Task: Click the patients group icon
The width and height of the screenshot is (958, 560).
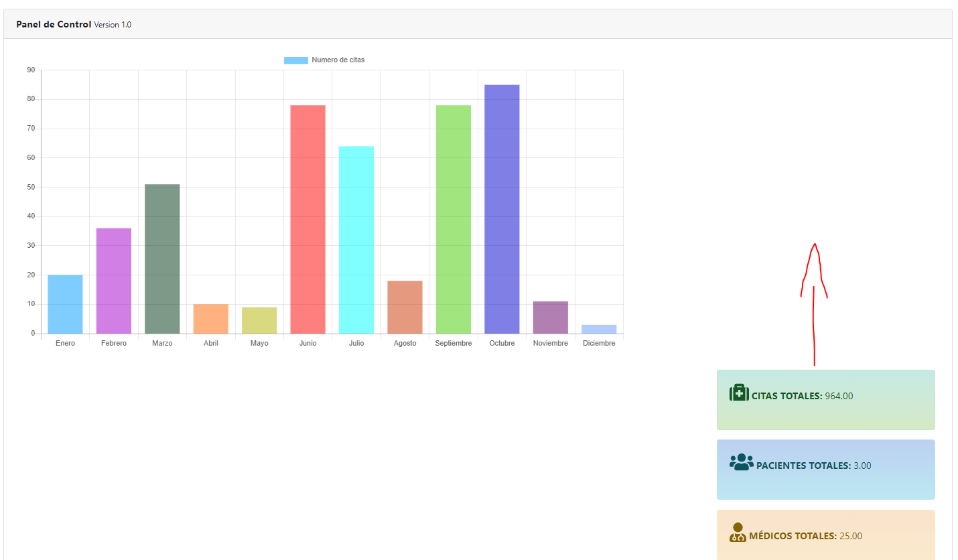Action: click(741, 463)
